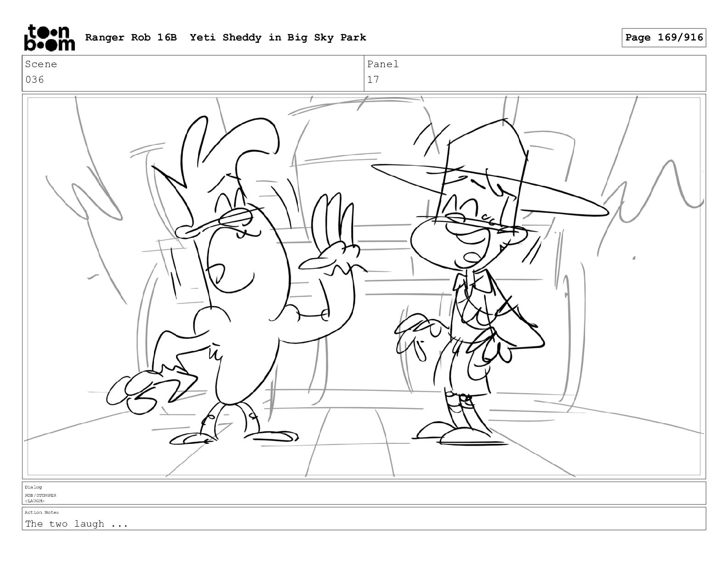Image resolution: width=728 pixels, height=563 pixels.
Task: Click the 'Page 169/916' page indicator
Action: click(664, 37)
